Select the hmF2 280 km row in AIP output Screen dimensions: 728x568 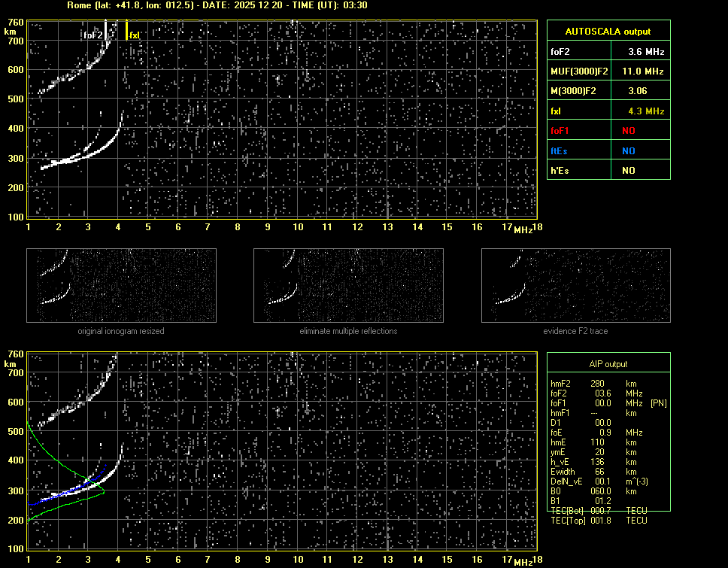click(x=594, y=384)
